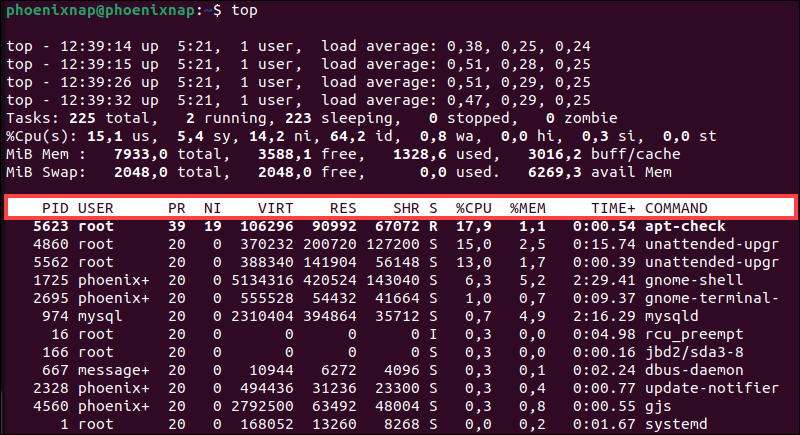Screen dimensions: 800x435
Task: Click the 15,1 us CPU value
Action: (x=105, y=136)
